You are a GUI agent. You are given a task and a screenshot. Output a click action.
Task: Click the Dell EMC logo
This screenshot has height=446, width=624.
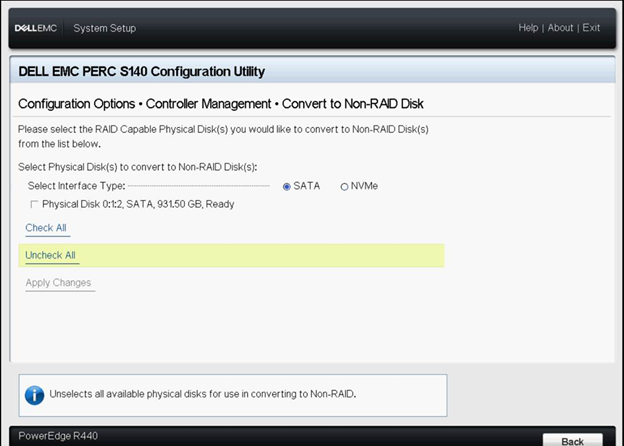pos(36,28)
